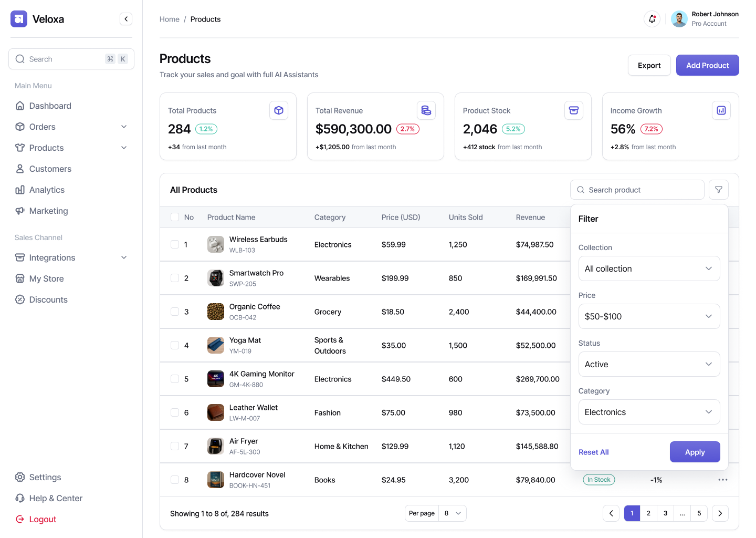The width and height of the screenshot is (756, 538).
Task: Check the checkbox for Wireless Earbuds row
Action: point(175,244)
